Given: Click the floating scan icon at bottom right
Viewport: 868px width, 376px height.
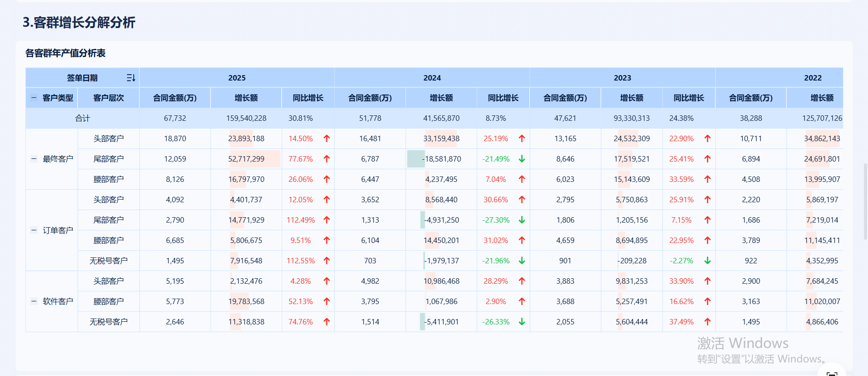Looking at the screenshot, I should (831, 373).
